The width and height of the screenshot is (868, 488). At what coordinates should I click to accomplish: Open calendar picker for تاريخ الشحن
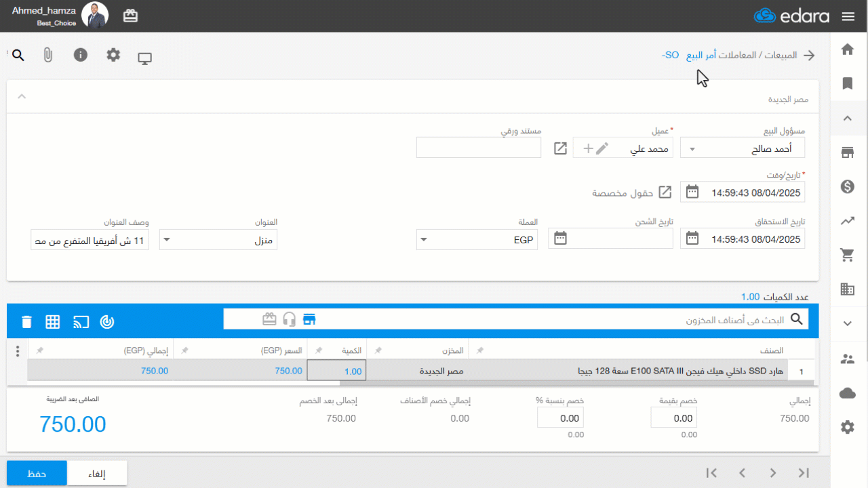point(561,238)
